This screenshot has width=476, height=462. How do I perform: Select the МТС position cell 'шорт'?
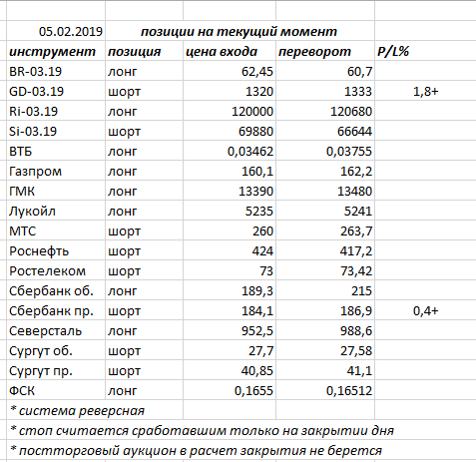144,231
